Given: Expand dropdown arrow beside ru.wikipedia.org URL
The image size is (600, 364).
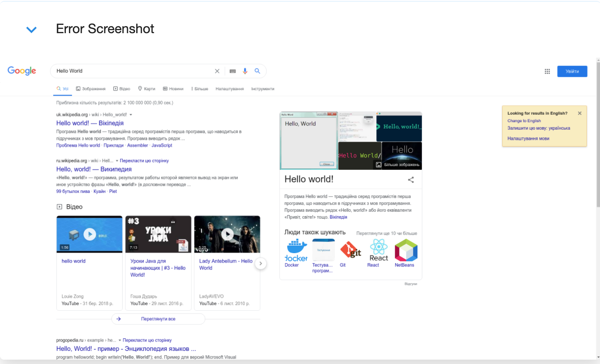Looking at the screenshot, I should [x=117, y=161].
